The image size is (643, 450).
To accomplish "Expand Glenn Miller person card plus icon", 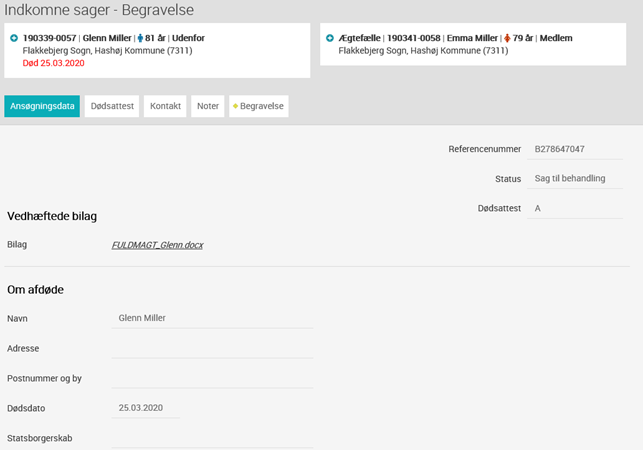I will tap(14, 38).
